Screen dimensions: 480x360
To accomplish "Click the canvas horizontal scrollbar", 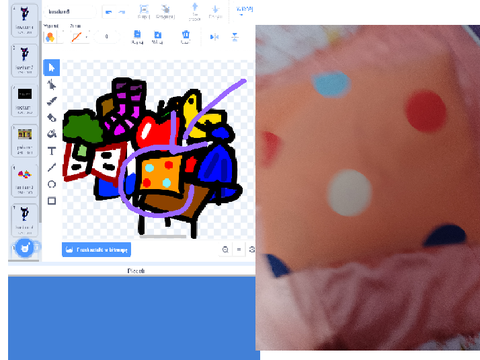I will tap(163, 237).
